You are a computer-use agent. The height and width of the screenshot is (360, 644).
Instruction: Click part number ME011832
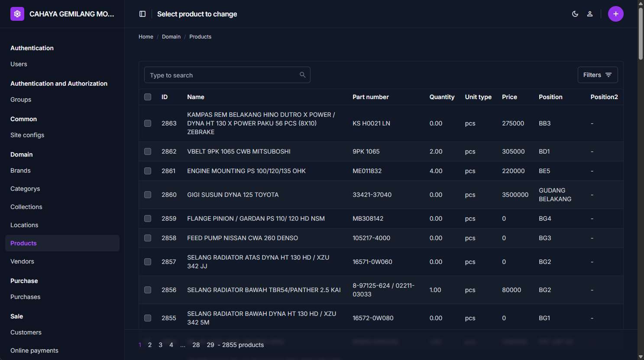pyautogui.click(x=367, y=171)
